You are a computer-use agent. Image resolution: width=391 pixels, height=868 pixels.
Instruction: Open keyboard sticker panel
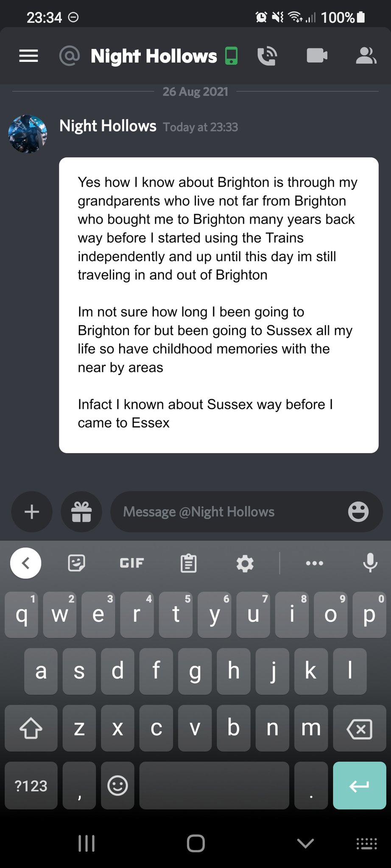(77, 563)
